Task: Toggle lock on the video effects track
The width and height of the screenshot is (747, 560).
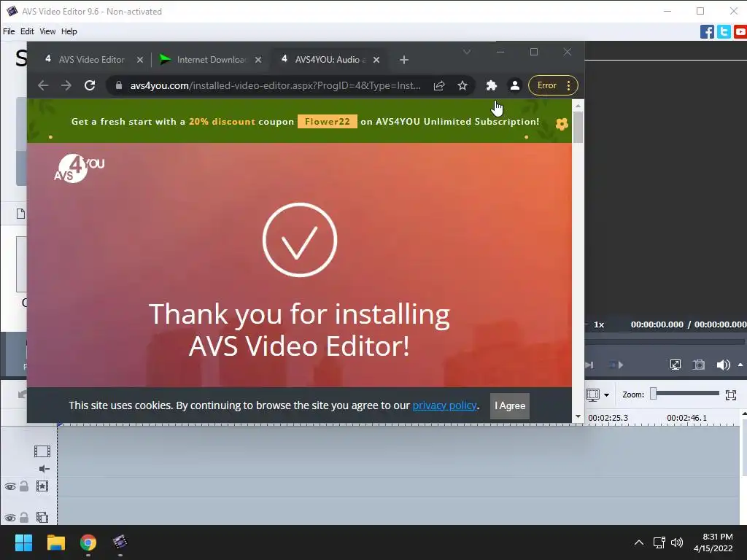Action: (x=24, y=486)
